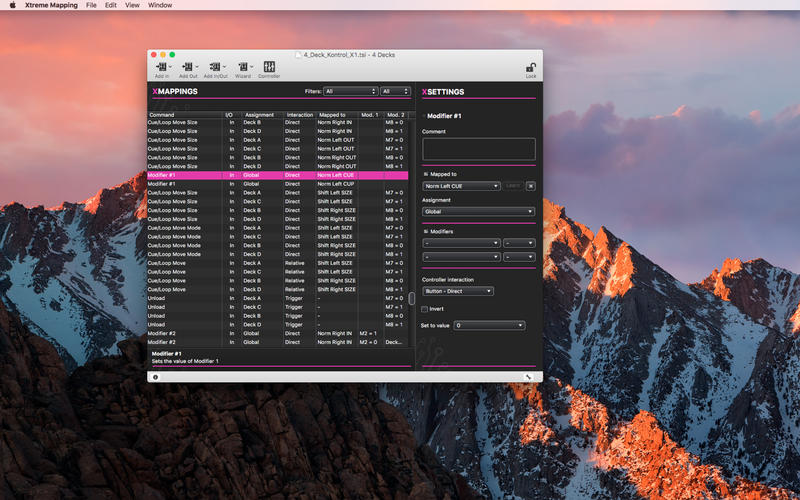Image resolution: width=800 pixels, height=500 pixels.
Task: Open the first modifier value dropdown
Action: pos(519,243)
